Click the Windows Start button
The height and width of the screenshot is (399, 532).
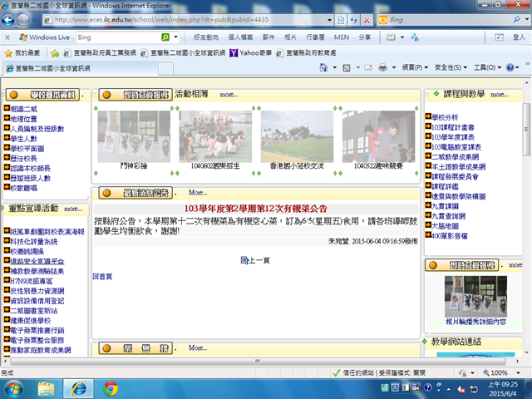point(14,388)
